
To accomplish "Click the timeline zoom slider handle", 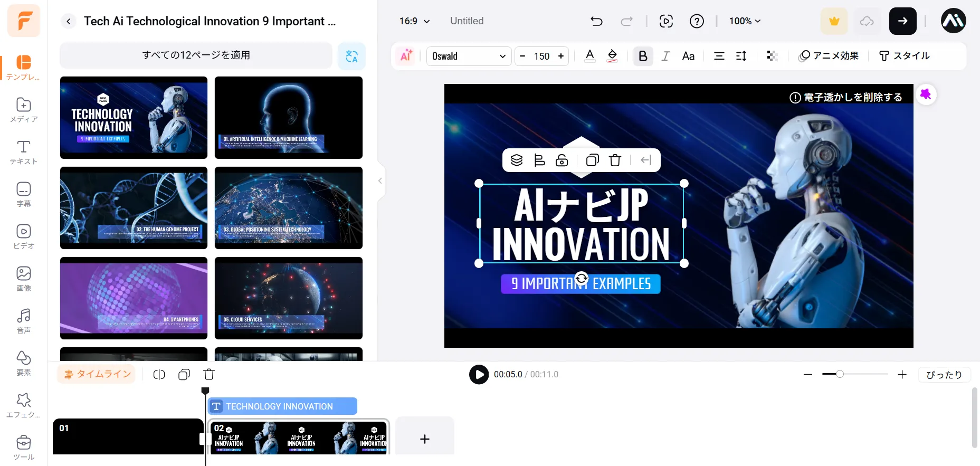I will (840, 374).
